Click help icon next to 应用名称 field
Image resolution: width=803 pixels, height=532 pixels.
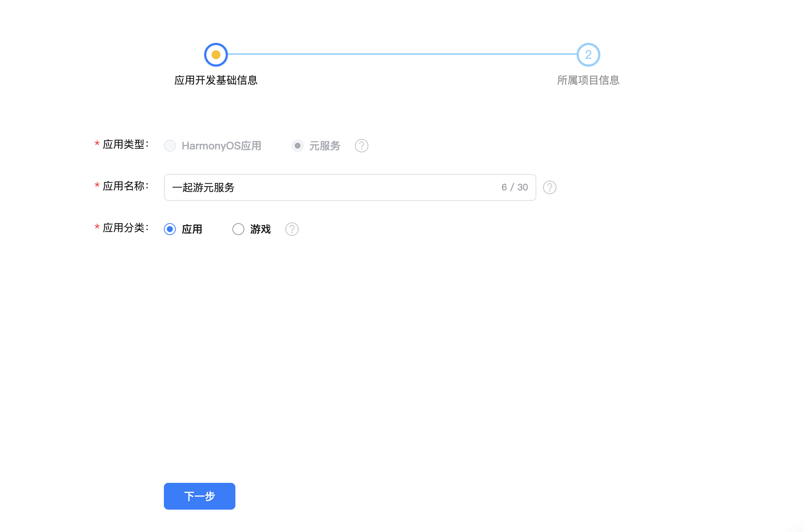[549, 187]
